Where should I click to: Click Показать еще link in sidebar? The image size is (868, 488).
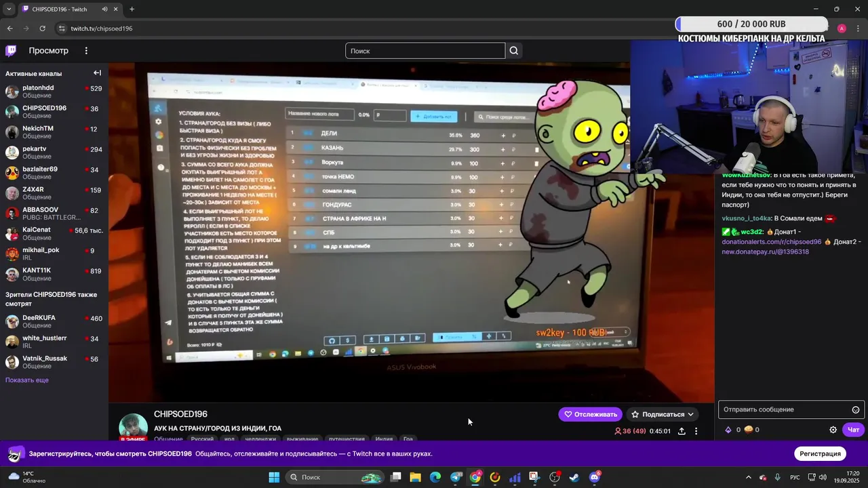click(x=27, y=380)
